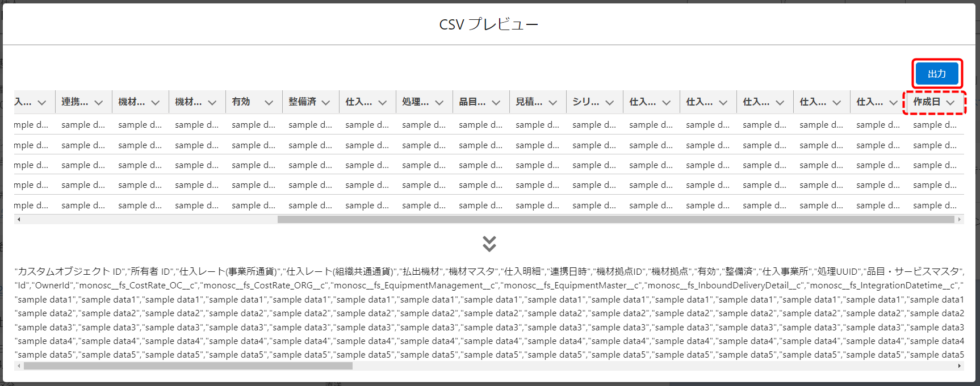Screen dimensions: 980x386
Task: Click right arrow of the table's horizontal scrollbar
Action: [x=960, y=219]
